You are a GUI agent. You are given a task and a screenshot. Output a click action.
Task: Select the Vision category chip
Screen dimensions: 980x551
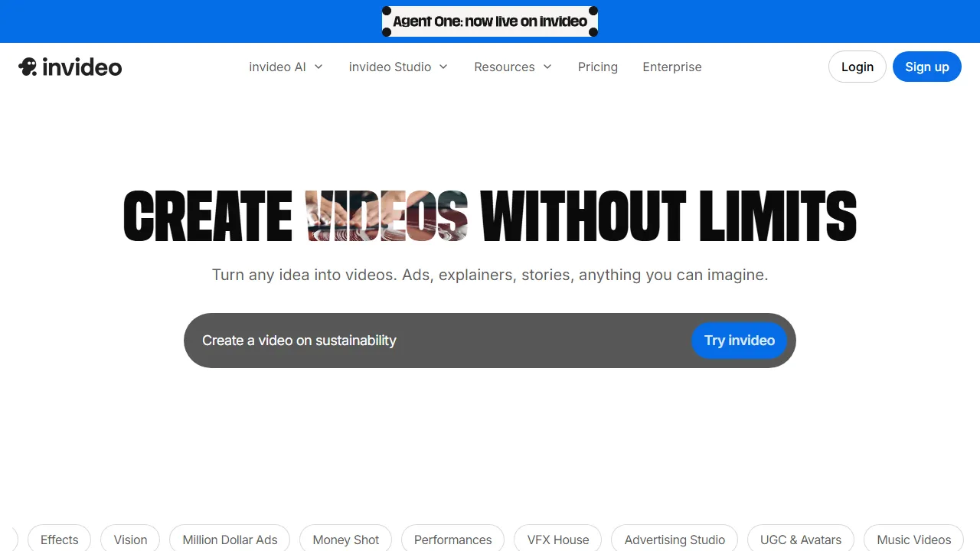pyautogui.click(x=130, y=540)
